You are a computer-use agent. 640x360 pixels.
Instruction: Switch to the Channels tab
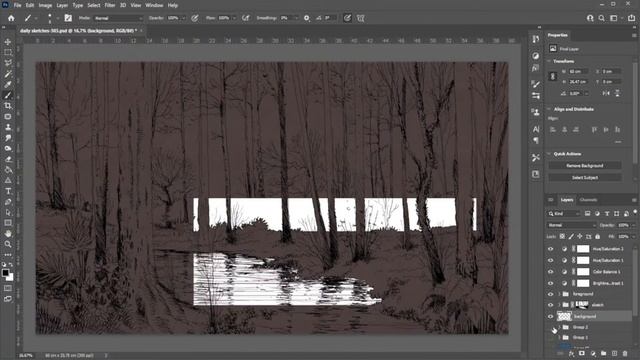coord(588,200)
